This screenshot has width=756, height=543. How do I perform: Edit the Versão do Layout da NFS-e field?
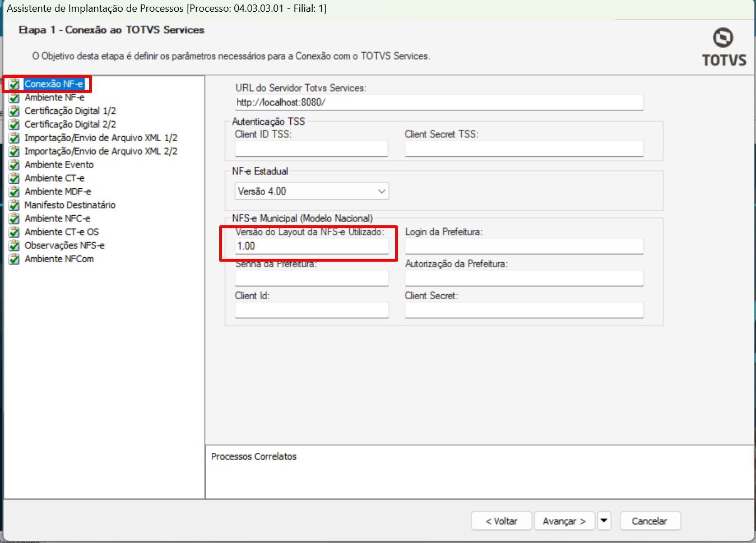pos(312,246)
